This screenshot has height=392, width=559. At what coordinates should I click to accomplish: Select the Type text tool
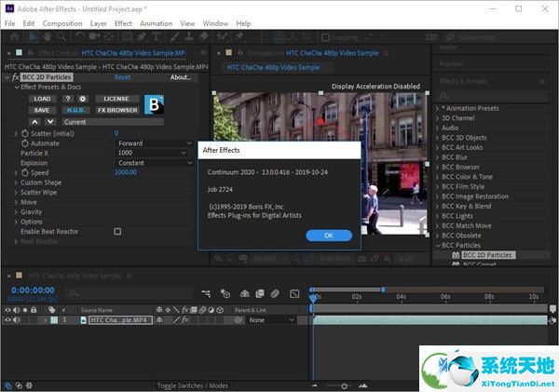click(x=157, y=37)
